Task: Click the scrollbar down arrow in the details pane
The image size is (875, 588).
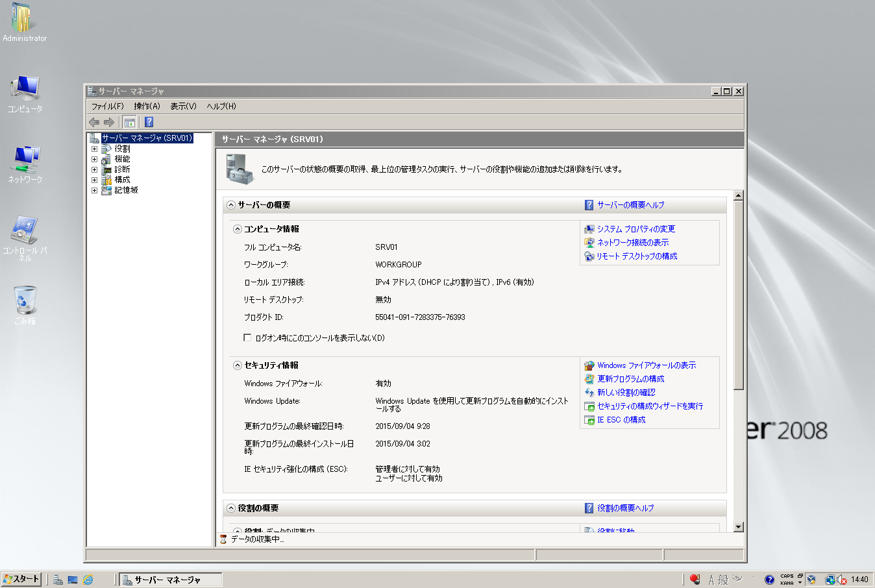Action: pos(738,526)
